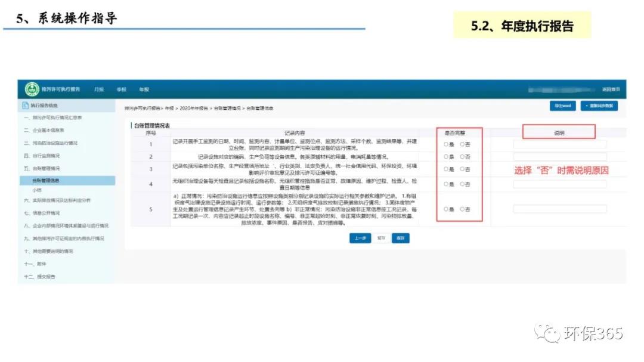Open 十二、提交报告 in the sidebar

pyautogui.click(x=40, y=277)
